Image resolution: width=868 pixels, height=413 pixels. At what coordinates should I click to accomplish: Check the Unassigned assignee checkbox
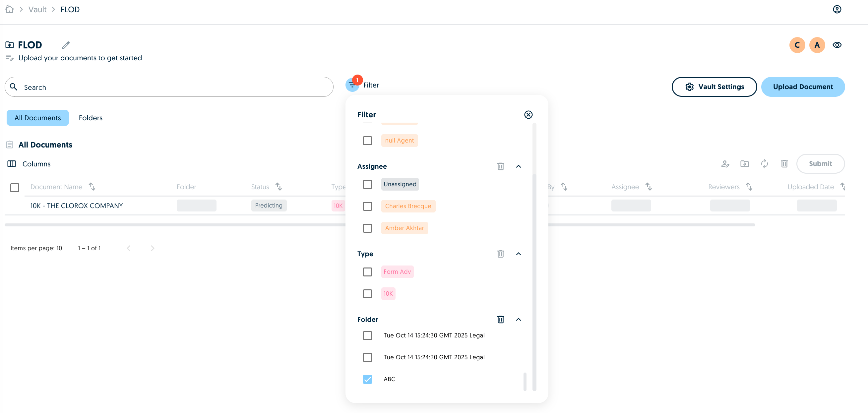[367, 184]
